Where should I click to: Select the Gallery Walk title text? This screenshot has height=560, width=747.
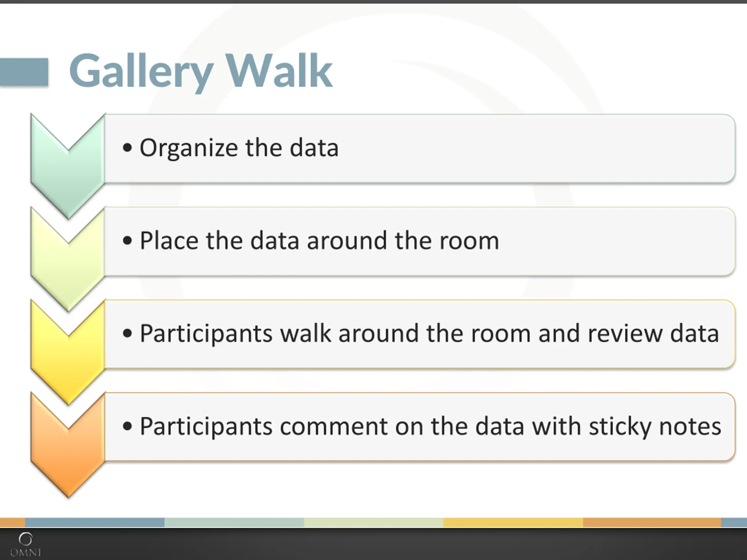click(x=201, y=71)
